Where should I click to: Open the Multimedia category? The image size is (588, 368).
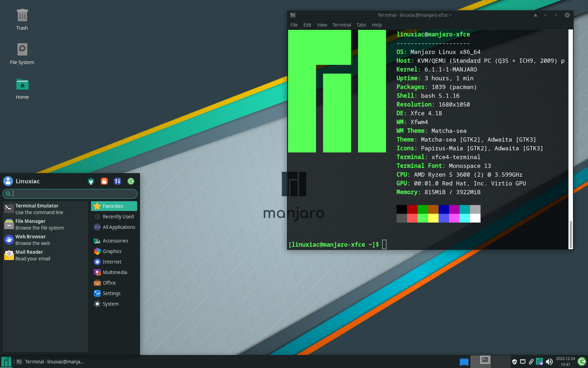point(114,272)
